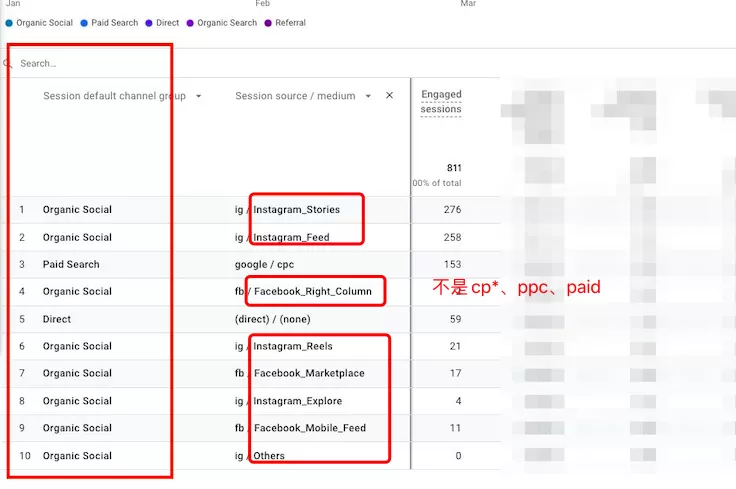The height and width of the screenshot is (489, 736).
Task: Click the google / cpc source cell
Action: (264, 264)
